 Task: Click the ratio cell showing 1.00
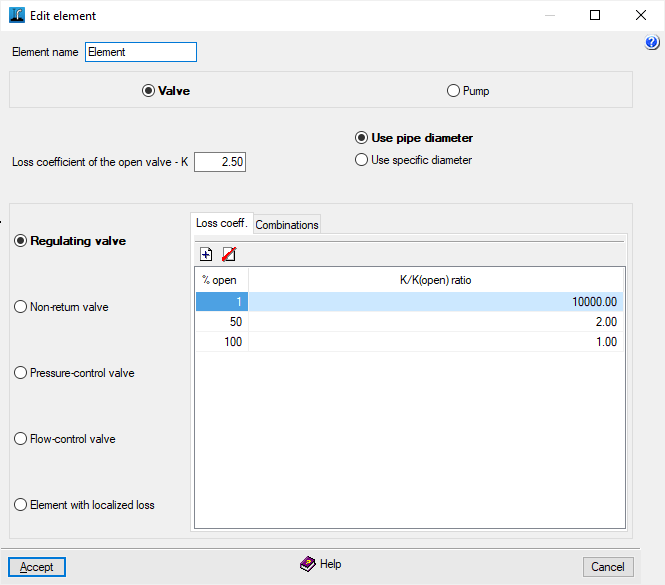pyautogui.click(x=436, y=341)
